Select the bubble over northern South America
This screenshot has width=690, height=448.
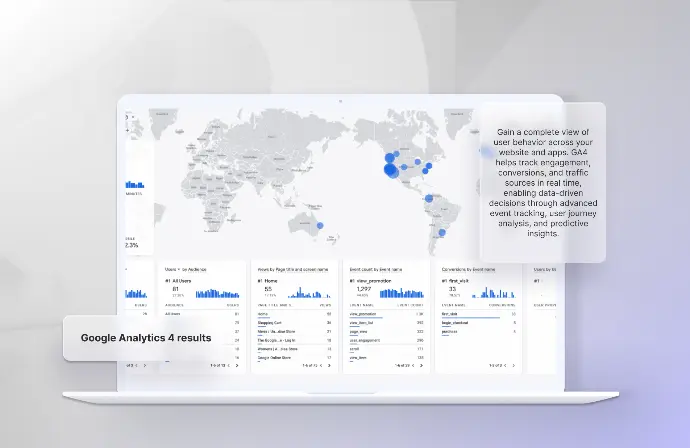[x=429, y=198]
